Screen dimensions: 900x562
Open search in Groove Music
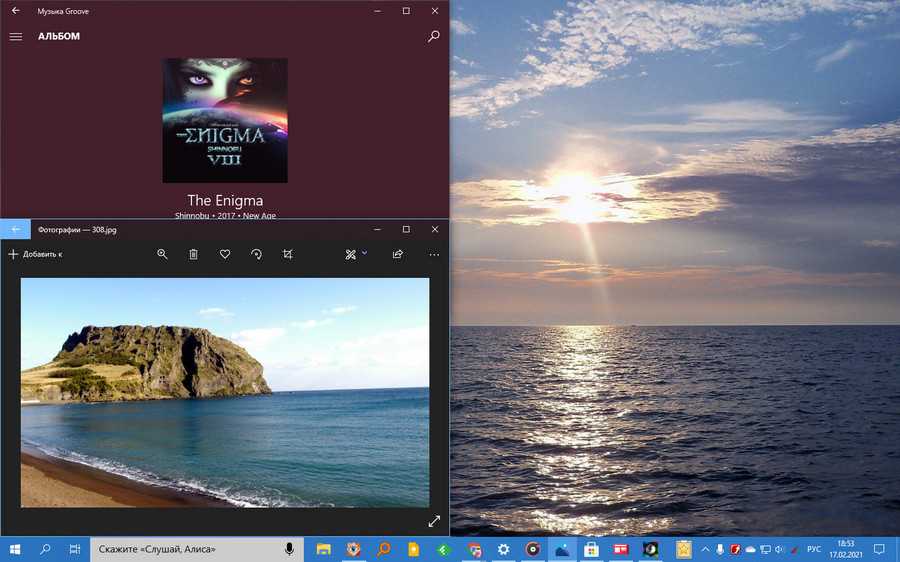433,36
